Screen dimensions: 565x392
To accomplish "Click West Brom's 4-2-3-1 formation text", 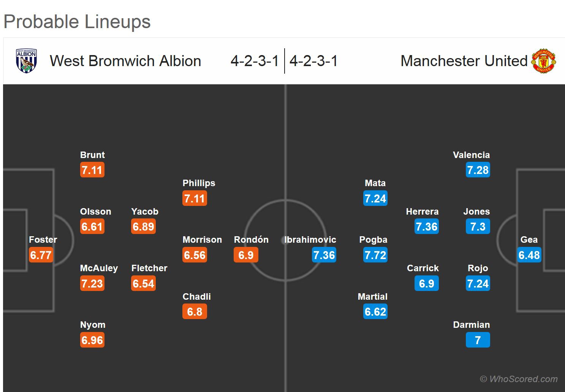I will (255, 61).
